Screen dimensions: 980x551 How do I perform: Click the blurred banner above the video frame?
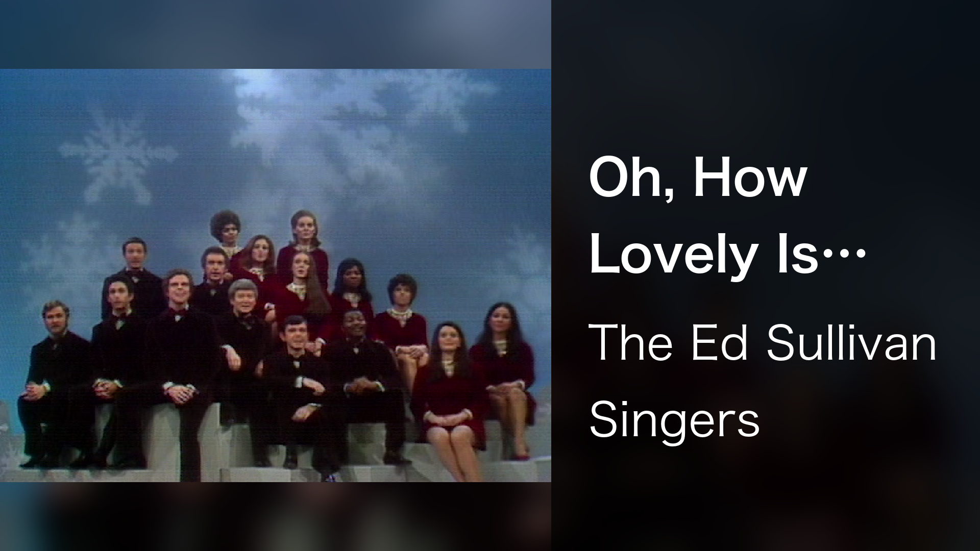pos(276,34)
